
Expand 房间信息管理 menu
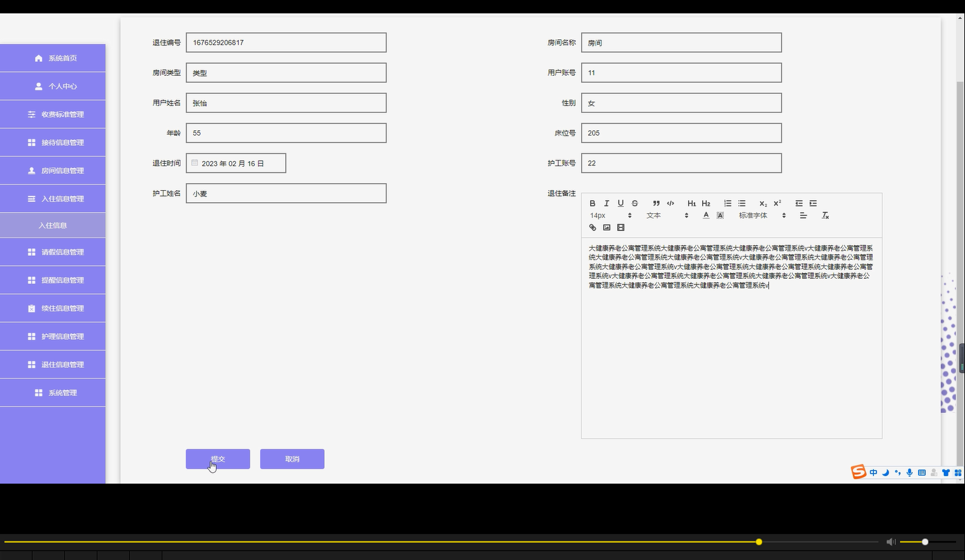click(x=53, y=171)
